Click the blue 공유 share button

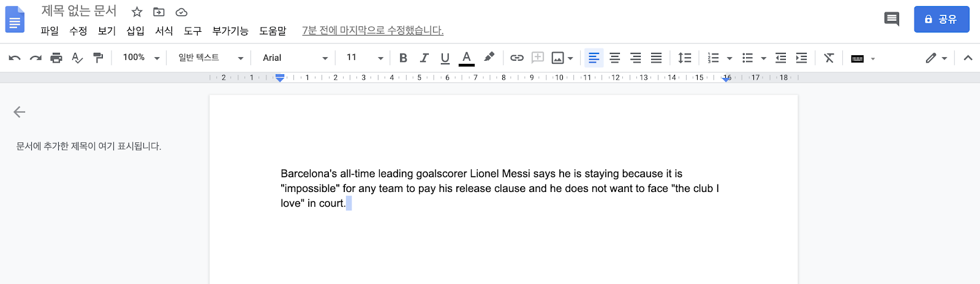coord(941,19)
